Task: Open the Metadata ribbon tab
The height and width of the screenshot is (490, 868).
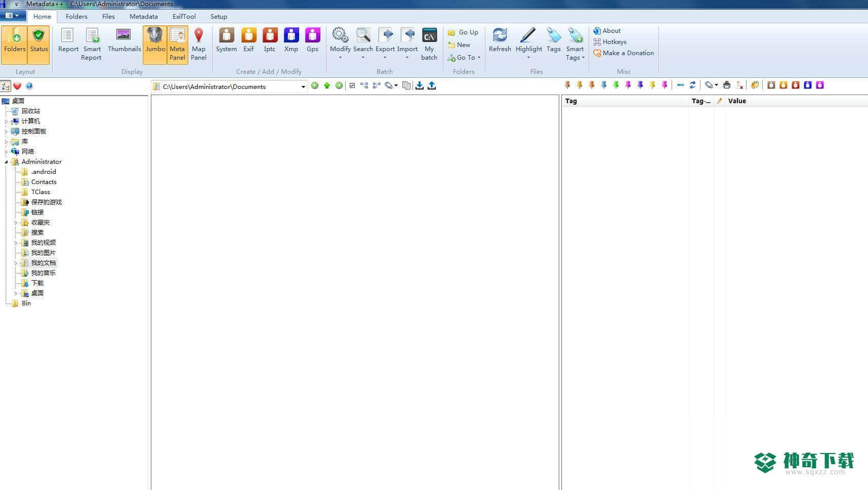Action: coord(143,16)
